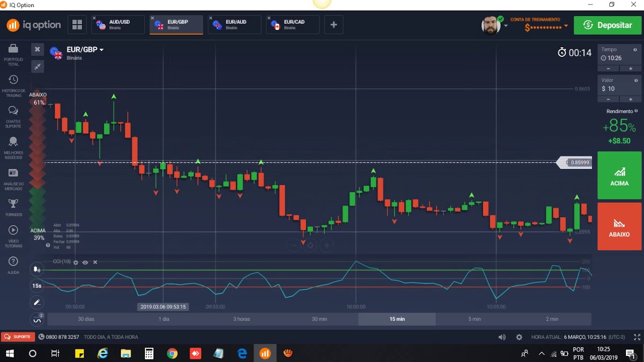Expand the EUR/GBP asset dropdown
644x362 pixels.
click(101, 50)
